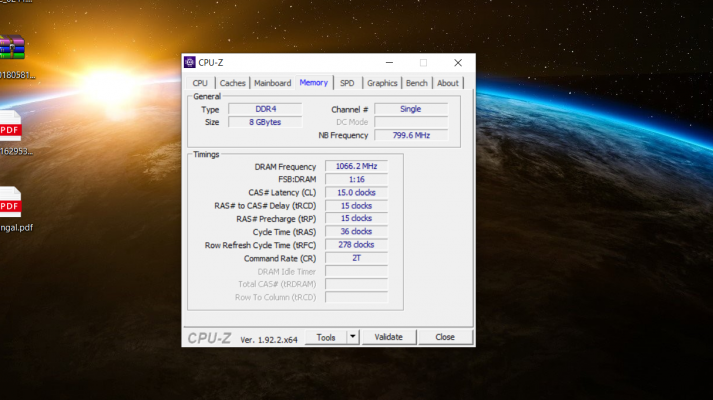Open the Bench tab
713x400 pixels.
[x=417, y=83]
